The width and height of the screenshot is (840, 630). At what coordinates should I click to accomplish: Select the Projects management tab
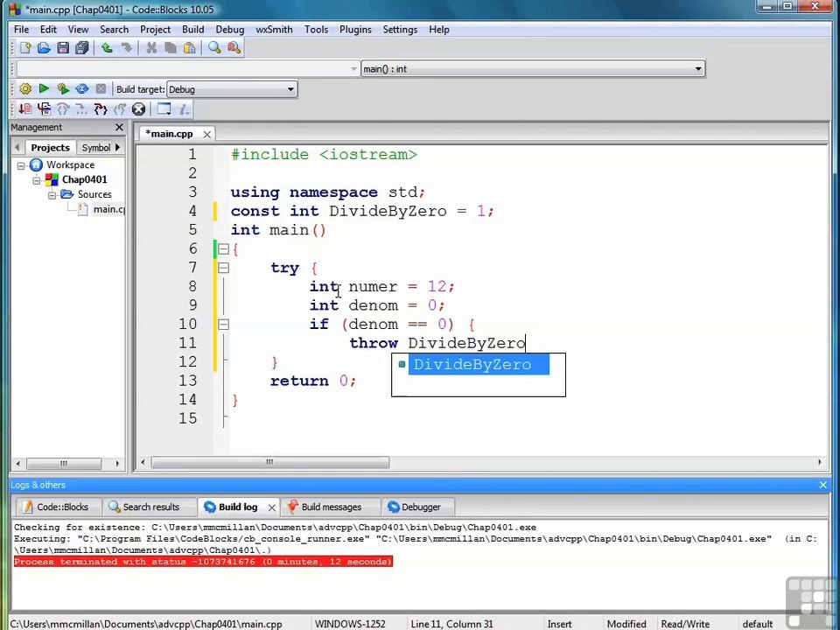pos(51,147)
